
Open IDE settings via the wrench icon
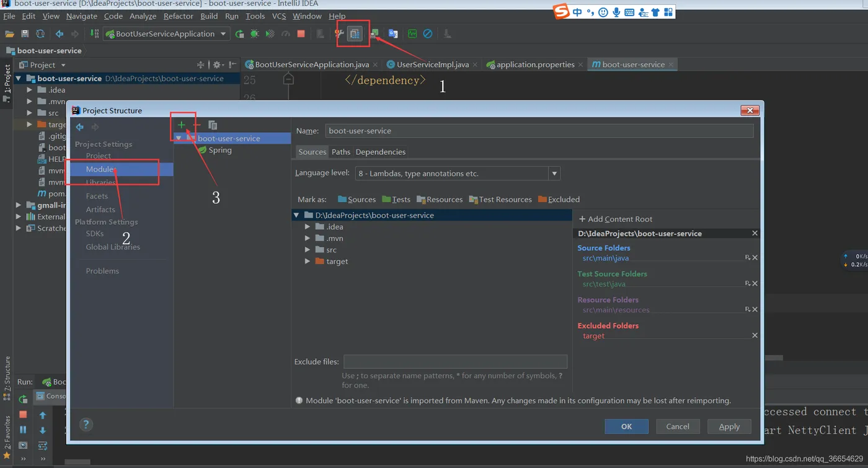340,34
